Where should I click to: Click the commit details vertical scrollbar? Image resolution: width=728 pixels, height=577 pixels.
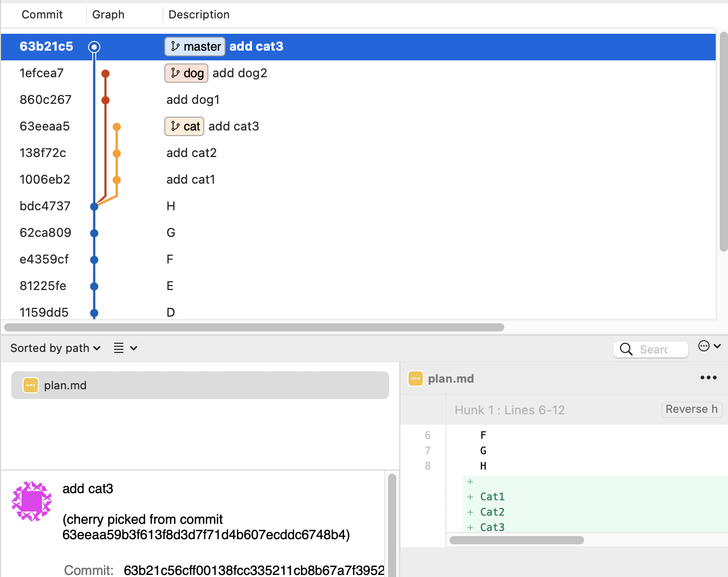coord(392,525)
